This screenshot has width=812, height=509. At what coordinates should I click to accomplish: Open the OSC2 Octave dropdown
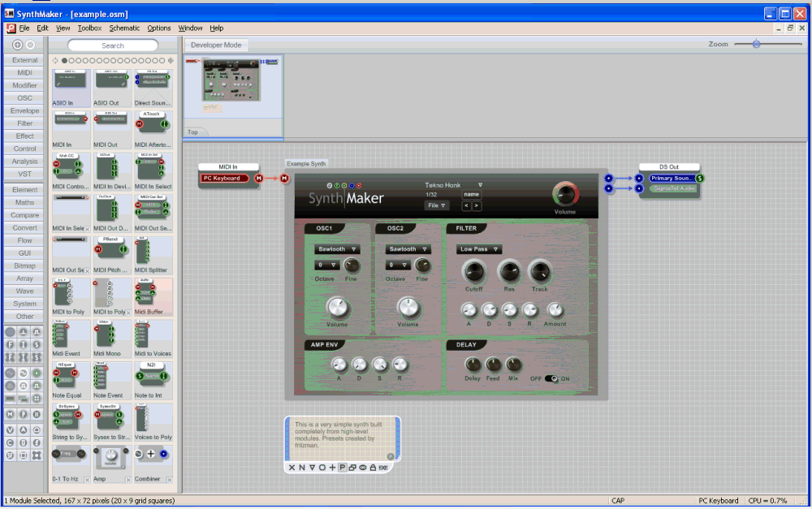[x=398, y=265]
